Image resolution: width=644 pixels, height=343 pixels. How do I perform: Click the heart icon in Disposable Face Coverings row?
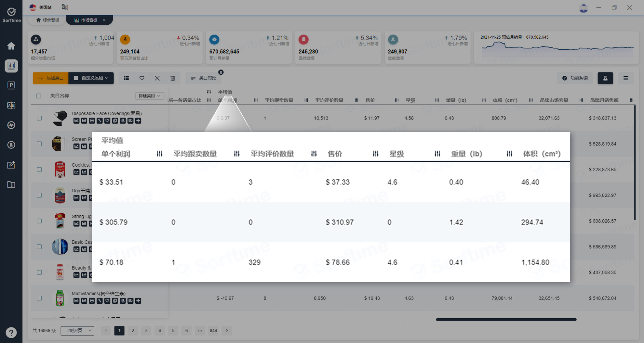coord(107,121)
